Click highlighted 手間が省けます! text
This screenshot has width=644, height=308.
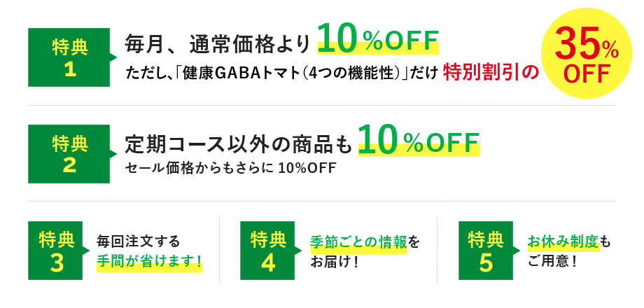point(150,262)
